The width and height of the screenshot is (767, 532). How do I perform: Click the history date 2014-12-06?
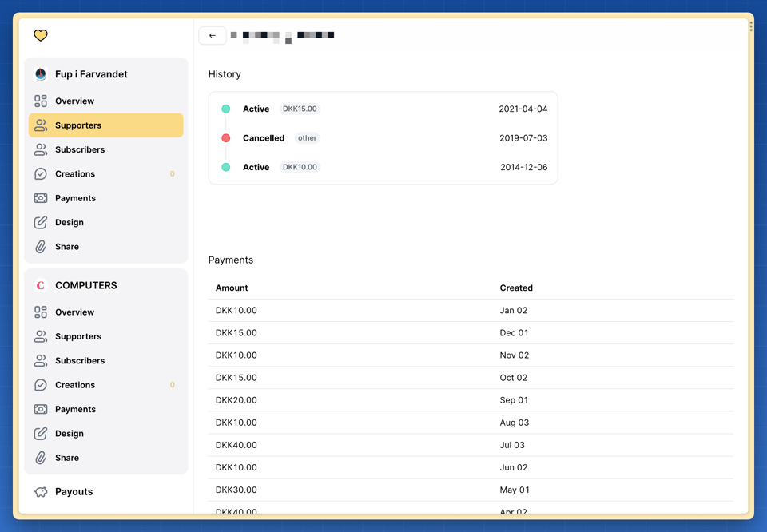coord(524,167)
